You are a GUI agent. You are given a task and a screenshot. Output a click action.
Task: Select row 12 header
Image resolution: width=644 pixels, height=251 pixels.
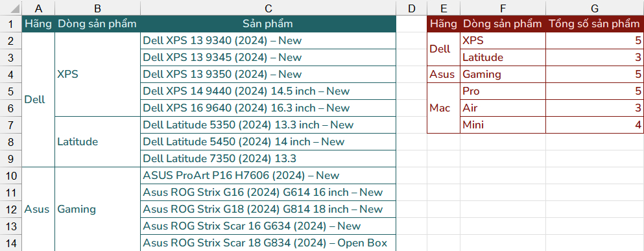tap(11, 209)
